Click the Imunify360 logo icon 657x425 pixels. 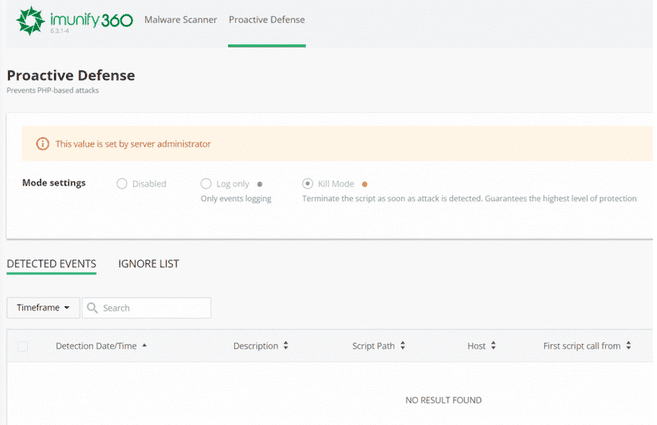coord(31,19)
